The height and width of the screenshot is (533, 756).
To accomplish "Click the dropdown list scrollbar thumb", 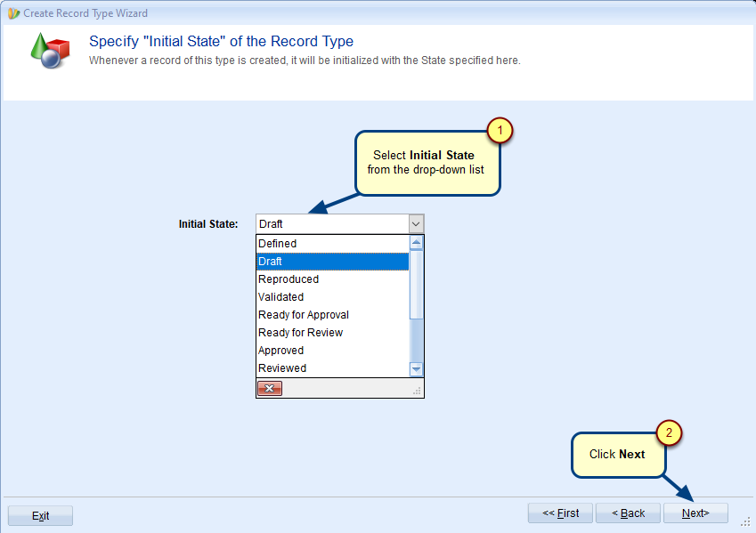I will pos(416,285).
